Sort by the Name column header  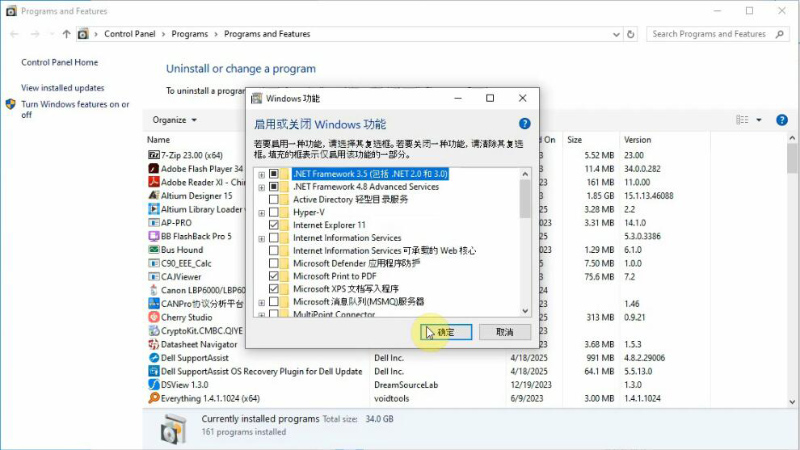(x=159, y=139)
